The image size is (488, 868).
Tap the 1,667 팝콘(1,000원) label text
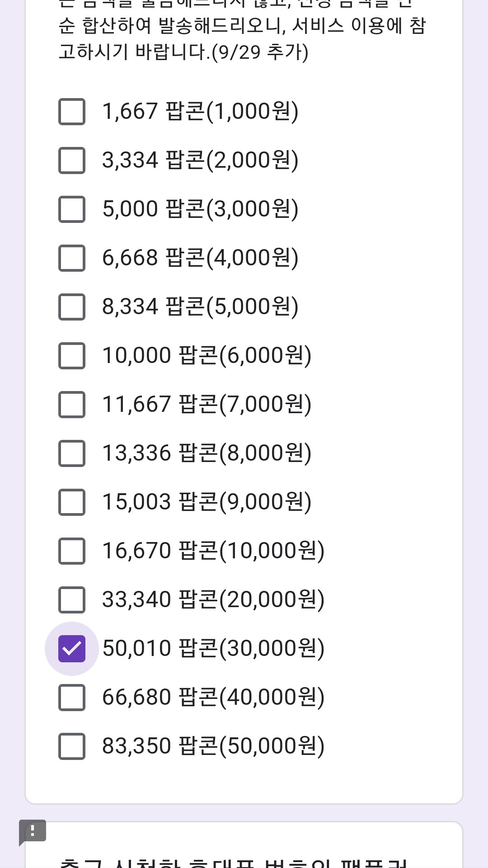(200, 111)
